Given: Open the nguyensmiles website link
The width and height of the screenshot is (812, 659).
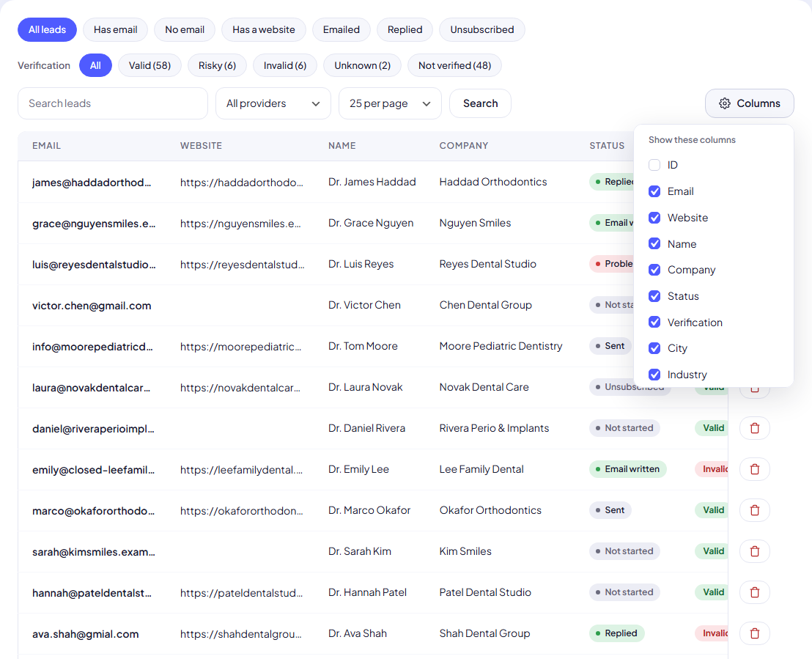Looking at the screenshot, I should point(241,224).
